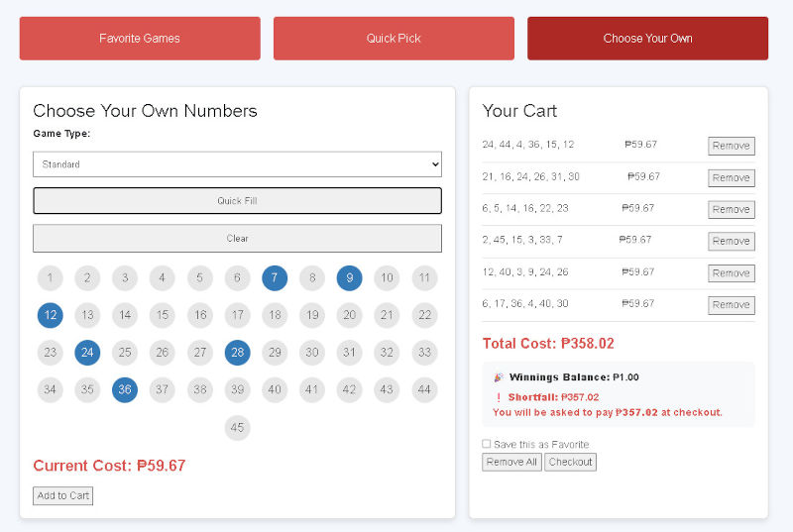Switch to the Favorite Games tab
The height and width of the screenshot is (532, 793).
[140, 39]
